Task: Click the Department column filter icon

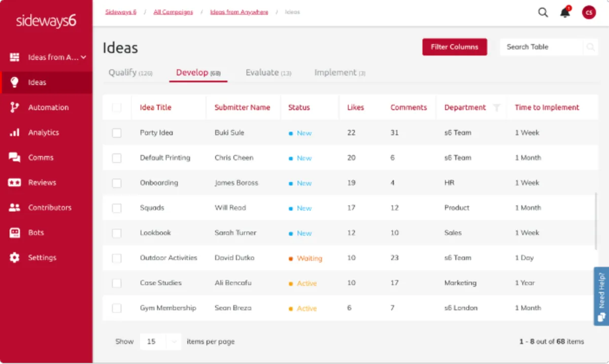Action: pos(497,107)
